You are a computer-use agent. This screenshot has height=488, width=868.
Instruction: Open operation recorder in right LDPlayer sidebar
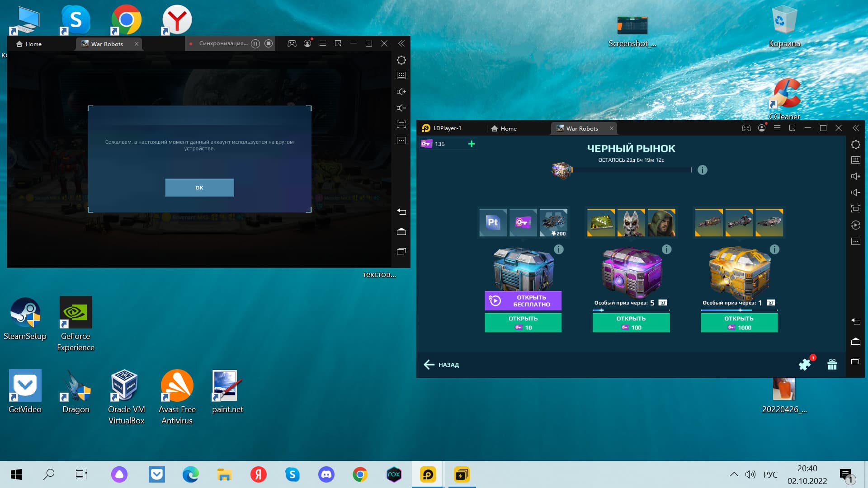[x=856, y=225]
